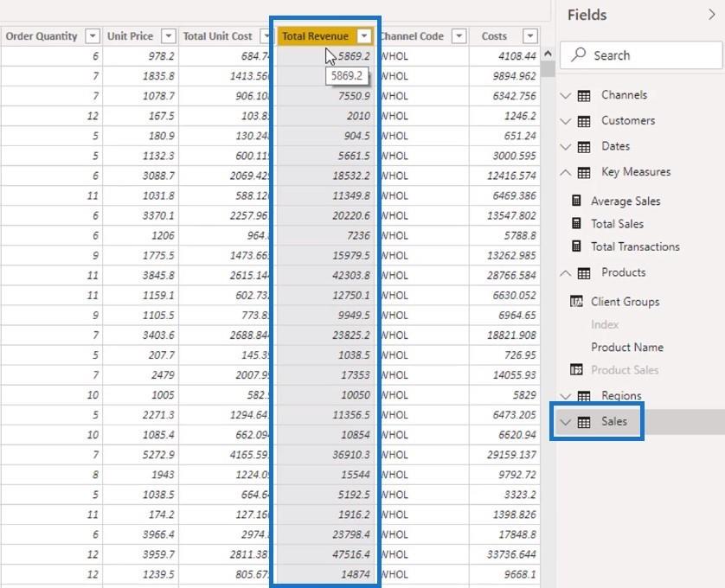This screenshot has width=725, height=588.
Task: Expand the Channels table in Fields
Action: [x=566, y=96]
